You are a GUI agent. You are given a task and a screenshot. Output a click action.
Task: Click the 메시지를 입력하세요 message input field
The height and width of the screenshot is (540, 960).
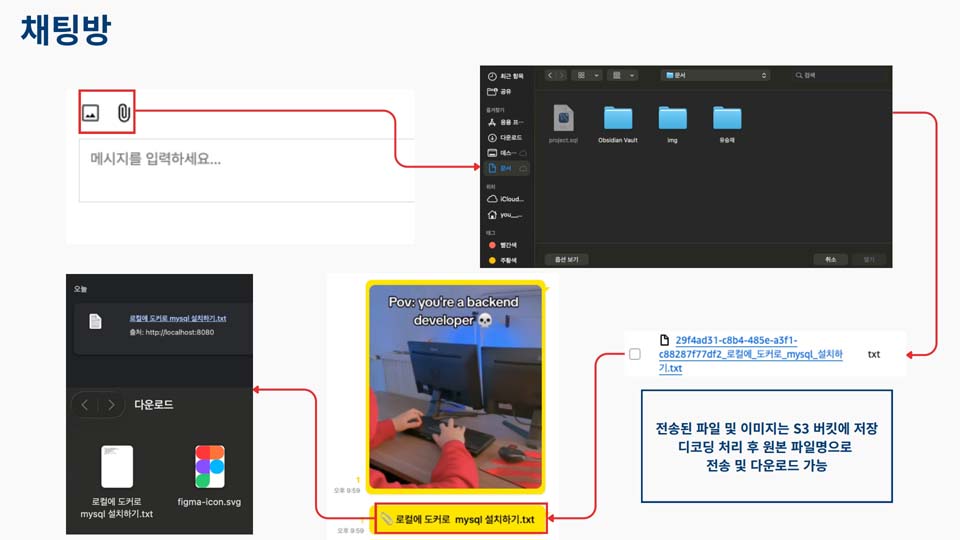pos(245,169)
